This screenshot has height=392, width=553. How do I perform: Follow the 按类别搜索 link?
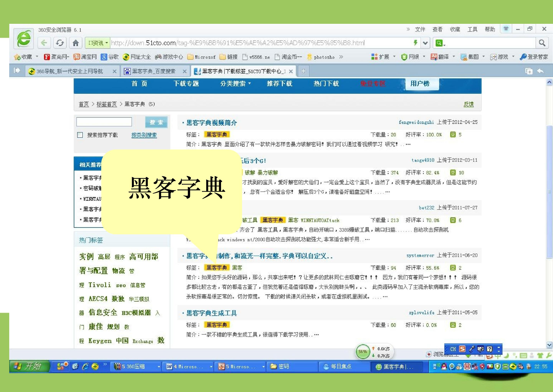pyautogui.click(x=144, y=135)
